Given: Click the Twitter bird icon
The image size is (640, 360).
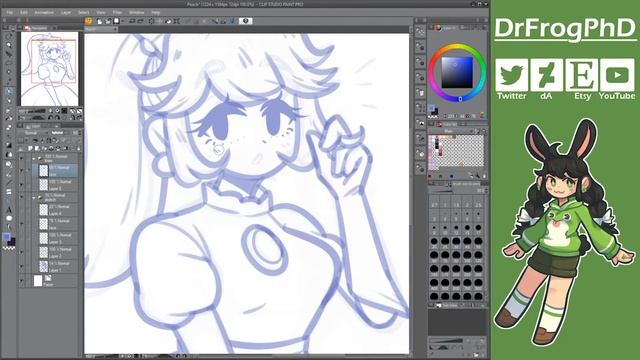Looking at the screenshot, I should tap(511, 75).
